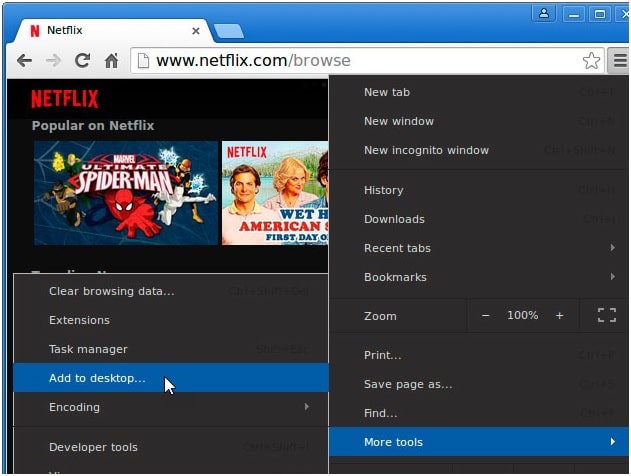Toggle the Chrome hamburger menu button
Image resolution: width=631 pixels, height=476 pixels.
click(x=620, y=61)
